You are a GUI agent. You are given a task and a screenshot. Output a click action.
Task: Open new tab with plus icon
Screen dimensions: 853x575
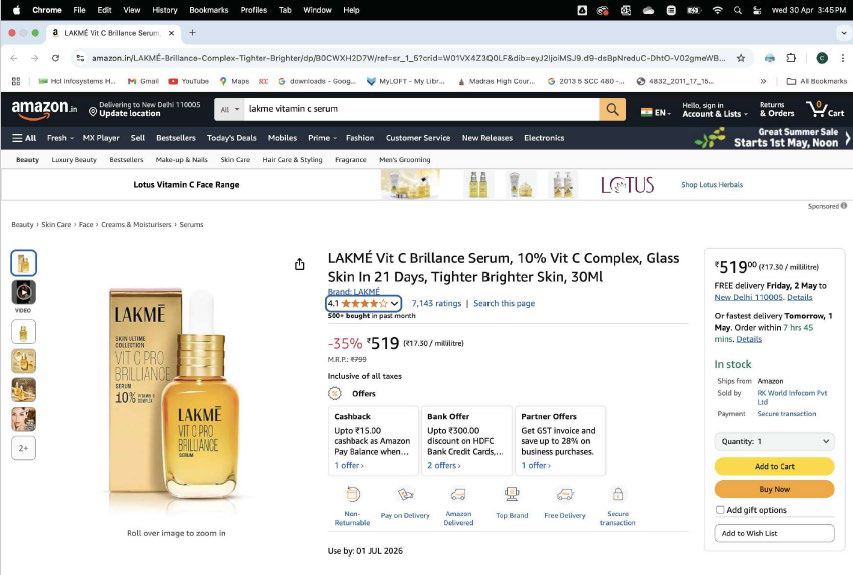(x=192, y=33)
